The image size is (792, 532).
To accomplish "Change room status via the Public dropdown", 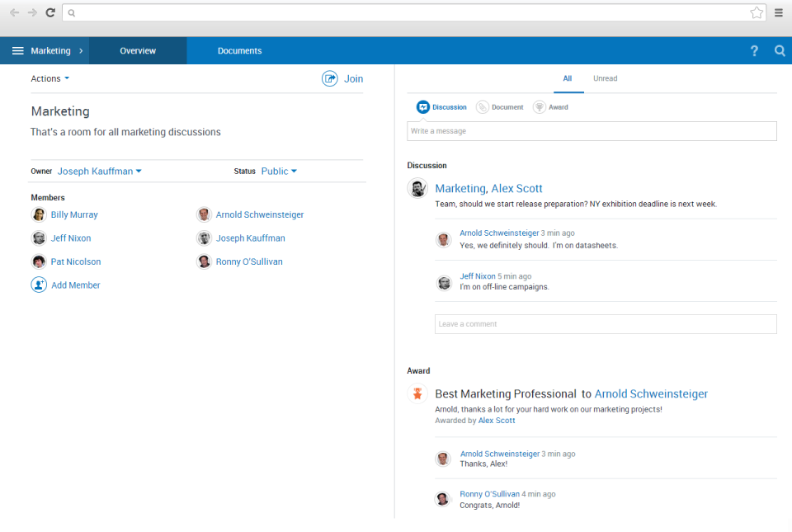I will click(x=279, y=171).
